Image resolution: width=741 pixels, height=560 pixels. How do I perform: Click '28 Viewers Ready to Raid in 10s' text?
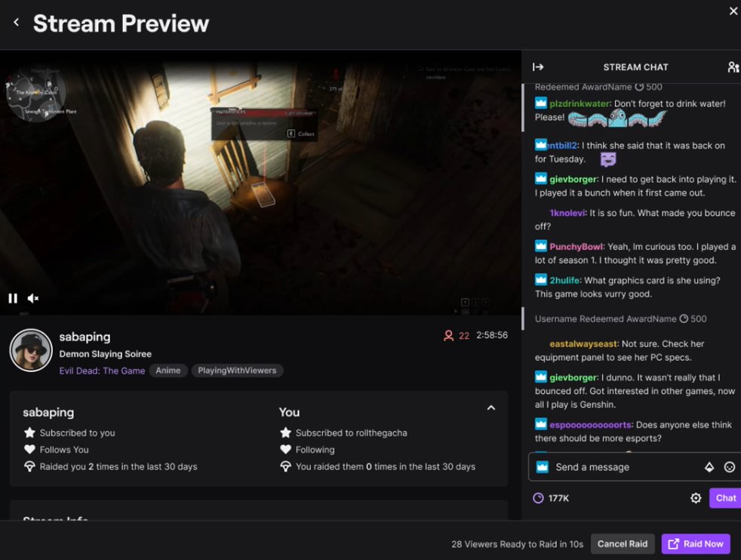pos(517,544)
